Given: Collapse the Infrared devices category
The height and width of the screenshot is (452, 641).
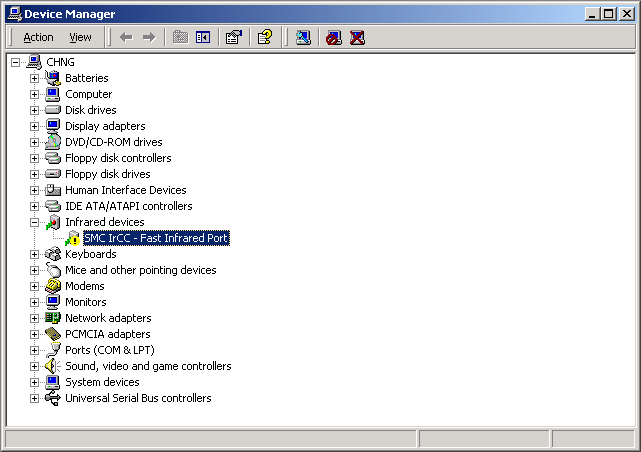Looking at the screenshot, I should 34,222.
